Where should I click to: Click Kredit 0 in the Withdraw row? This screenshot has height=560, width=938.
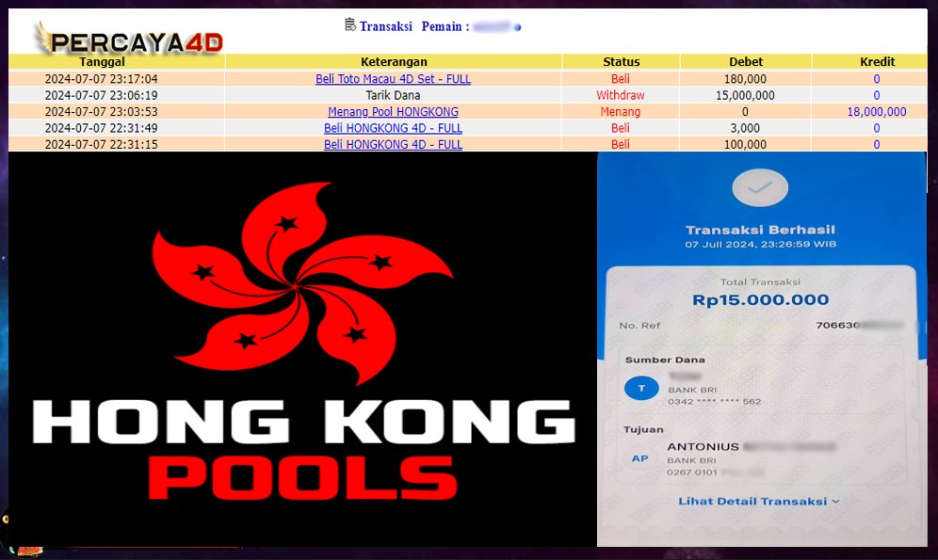click(x=876, y=95)
